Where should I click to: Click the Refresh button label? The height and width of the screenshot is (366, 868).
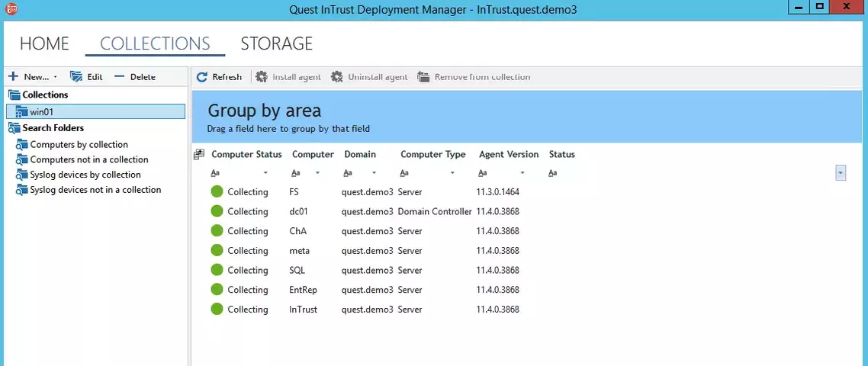227,77
